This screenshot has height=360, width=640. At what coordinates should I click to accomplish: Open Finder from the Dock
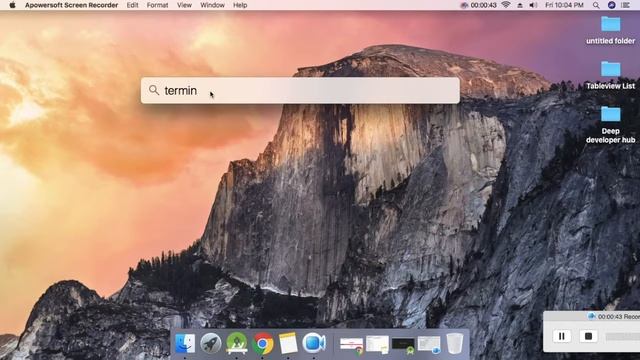[x=185, y=343]
